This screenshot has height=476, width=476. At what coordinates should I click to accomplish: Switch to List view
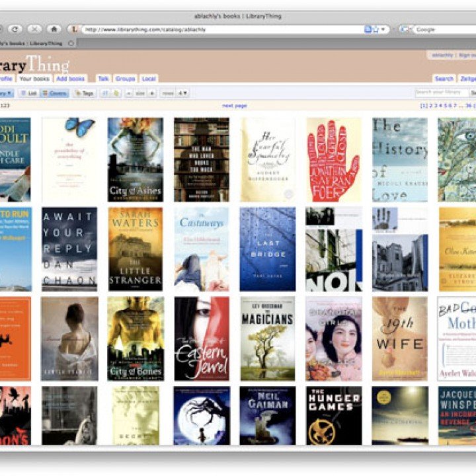pyautogui.click(x=29, y=93)
